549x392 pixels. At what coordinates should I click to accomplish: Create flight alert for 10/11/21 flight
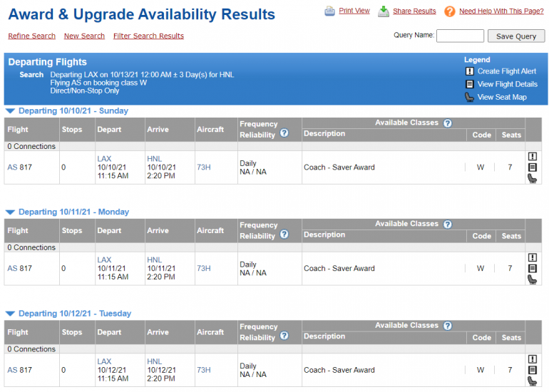point(532,258)
